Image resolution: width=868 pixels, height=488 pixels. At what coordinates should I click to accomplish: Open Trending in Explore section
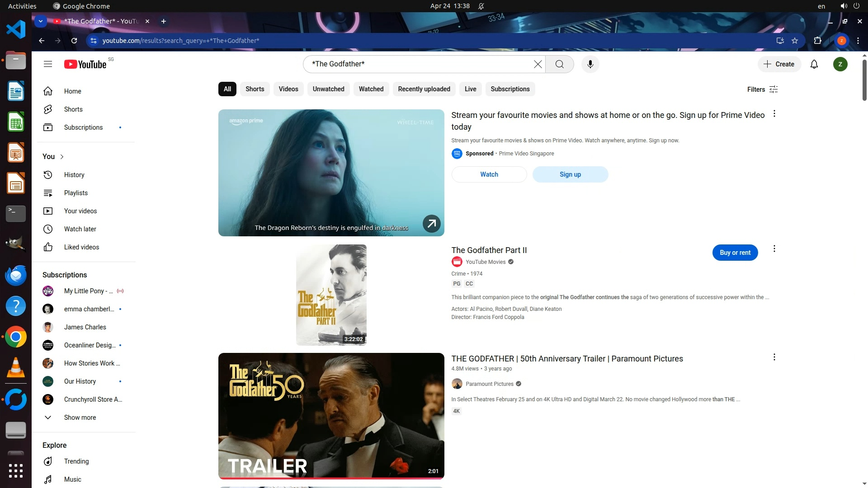pyautogui.click(x=76, y=461)
